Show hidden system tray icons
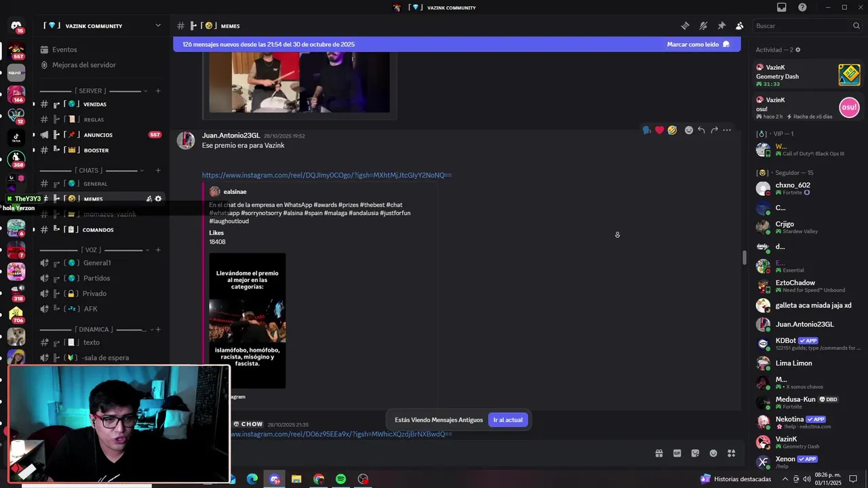The height and width of the screenshot is (488, 868). 785,479
